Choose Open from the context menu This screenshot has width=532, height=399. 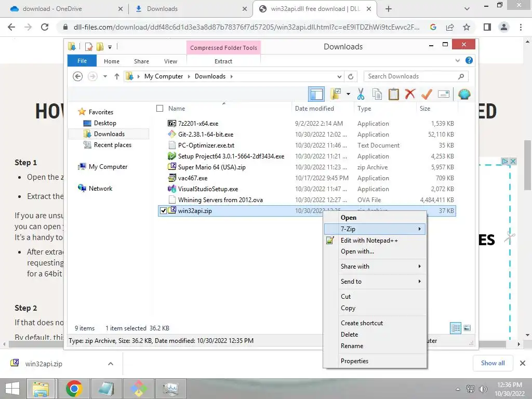[x=375, y=218]
